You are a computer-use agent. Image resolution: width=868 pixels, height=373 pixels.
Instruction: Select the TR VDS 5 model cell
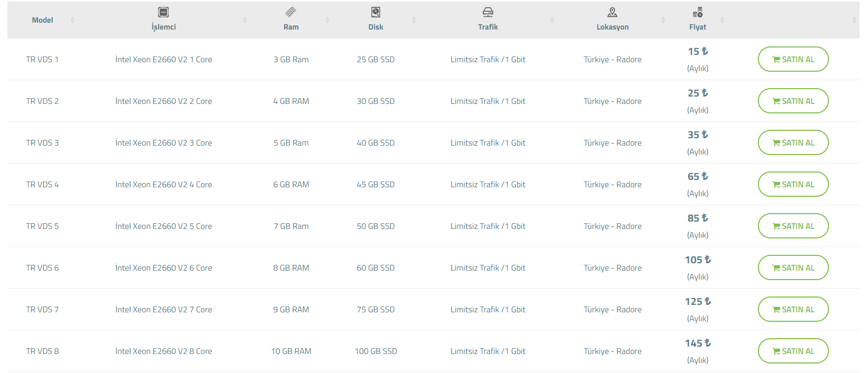pos(42,226)
